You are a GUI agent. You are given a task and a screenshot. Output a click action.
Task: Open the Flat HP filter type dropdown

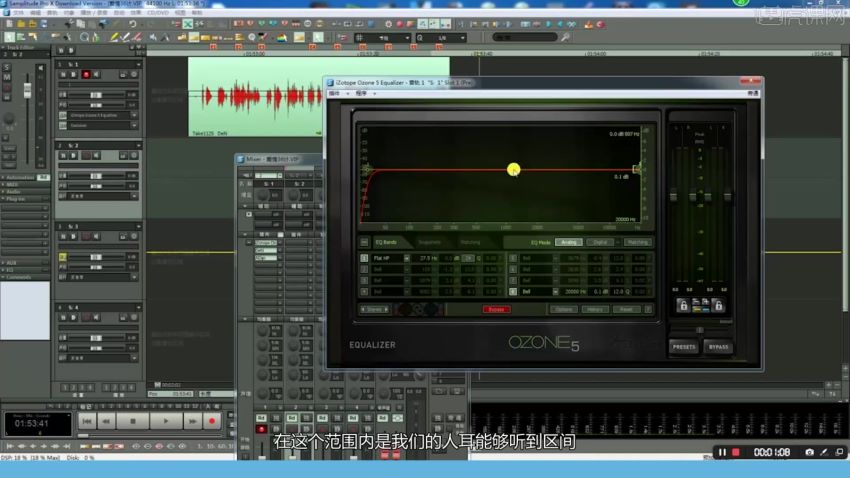407,259
